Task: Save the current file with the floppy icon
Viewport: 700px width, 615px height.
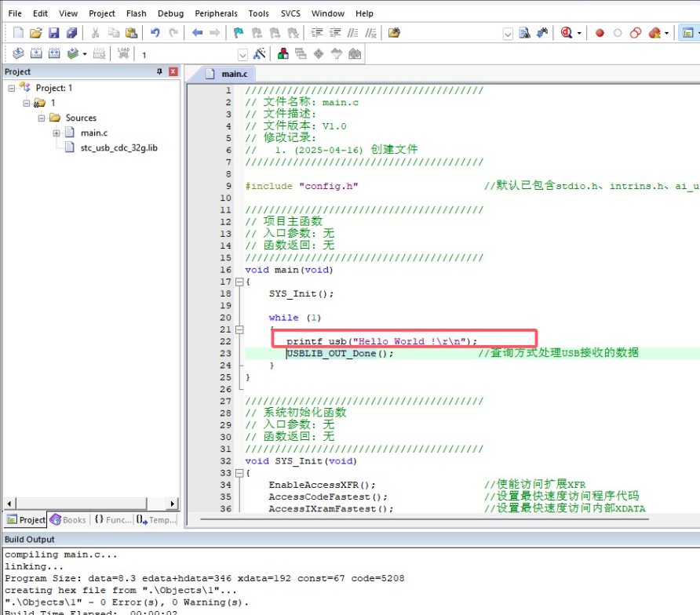Action: tap(53, 33)
